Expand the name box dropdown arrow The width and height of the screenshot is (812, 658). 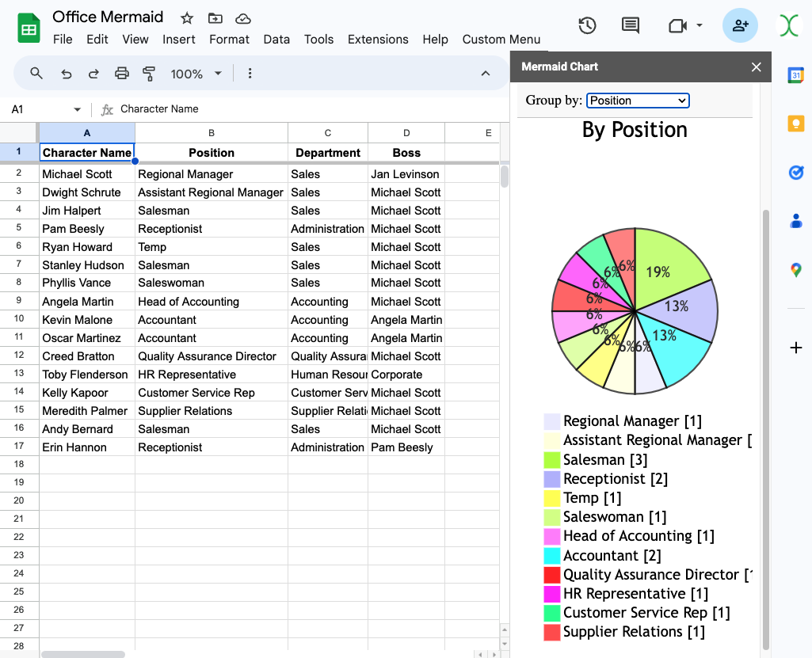pos(77,109)
